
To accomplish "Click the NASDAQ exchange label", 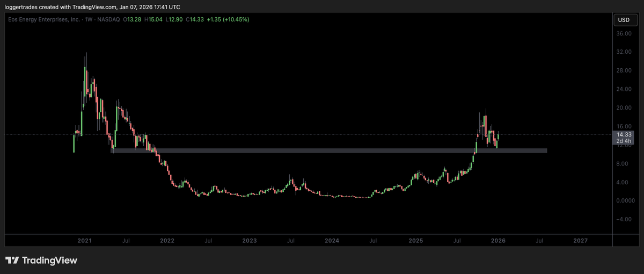I will pyautogui.click(x=109, y=20).
